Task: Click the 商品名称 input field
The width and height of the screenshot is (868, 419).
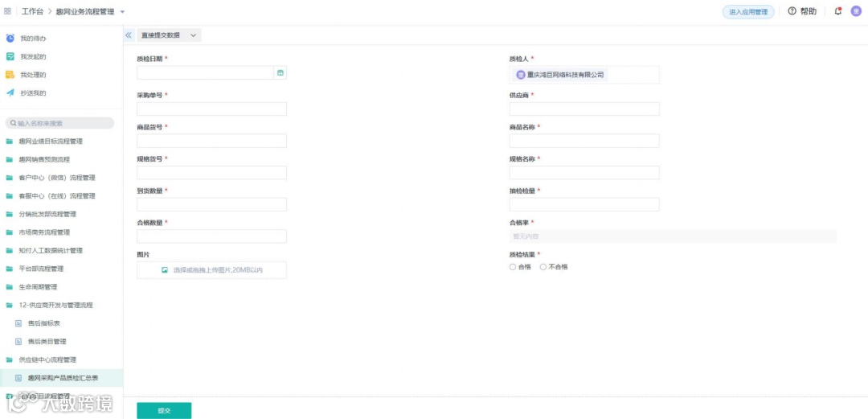Action: click(x=584, y=141)
